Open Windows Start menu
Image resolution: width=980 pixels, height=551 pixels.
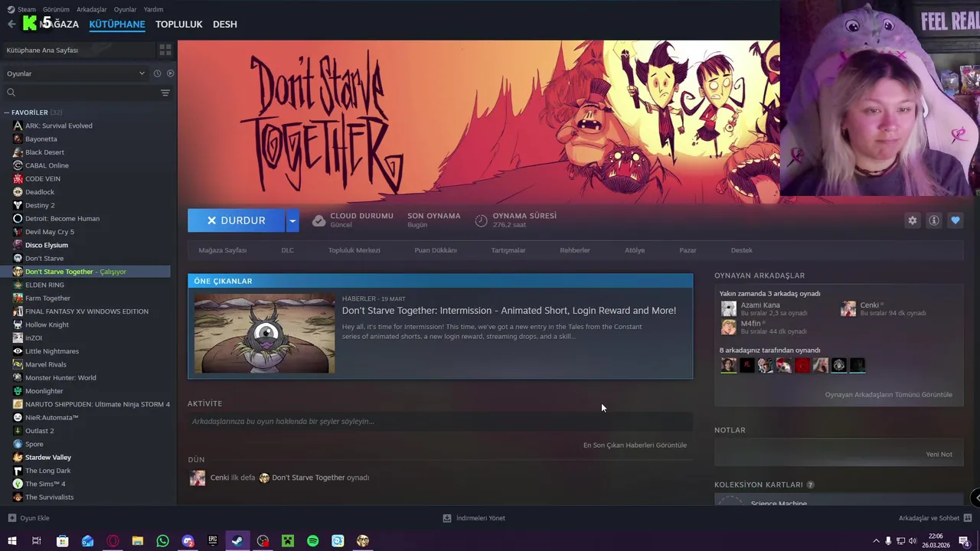tap(11, 541)
